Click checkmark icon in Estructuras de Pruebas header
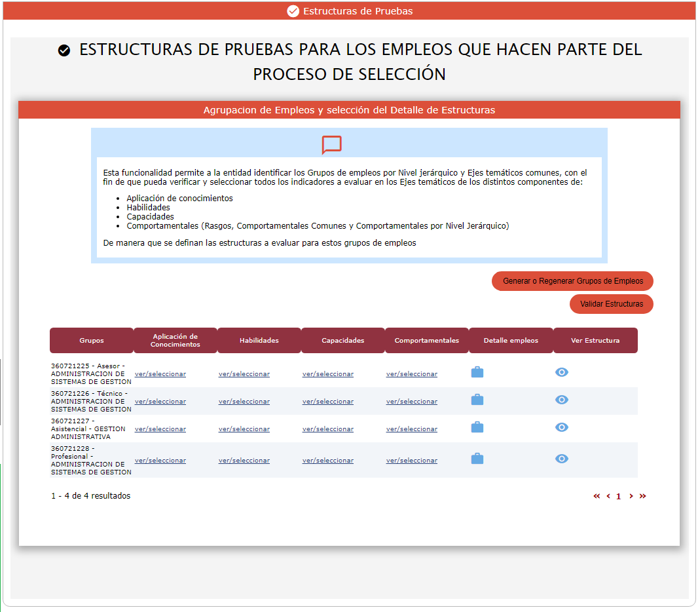Viewport: 700px width, 612px height. 293,11
